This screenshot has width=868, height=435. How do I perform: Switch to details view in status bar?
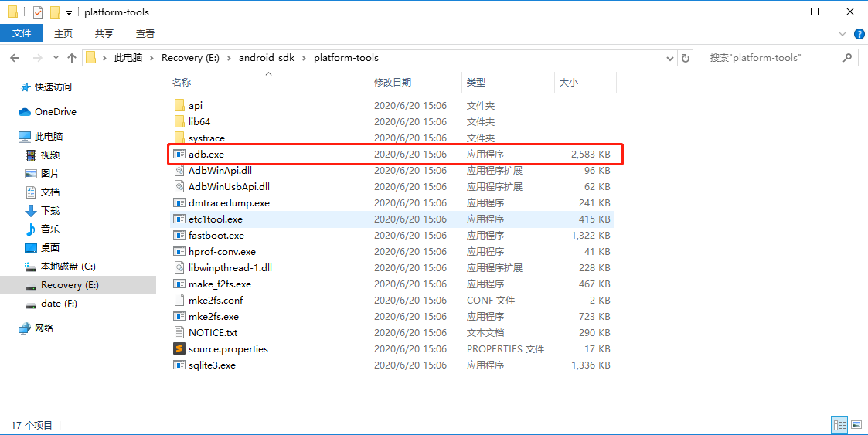[x=840, y=425]
